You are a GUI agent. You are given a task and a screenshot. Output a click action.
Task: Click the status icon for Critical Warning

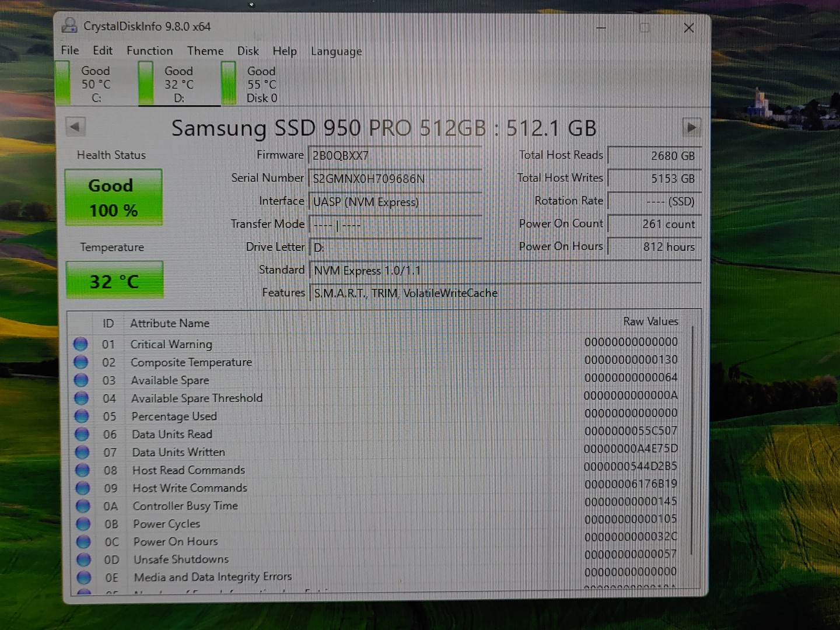(x=80, y=344)
